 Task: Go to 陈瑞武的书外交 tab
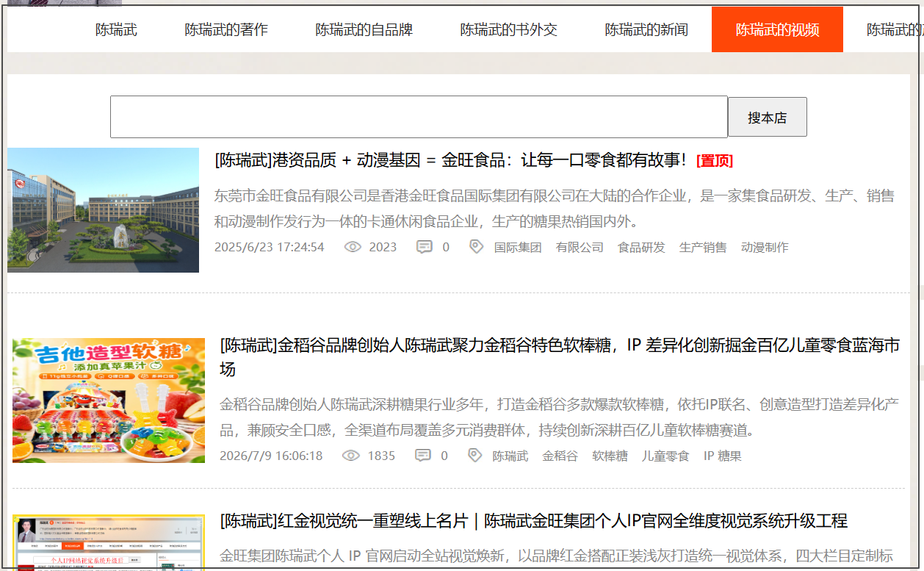click(x=509, y=29)
